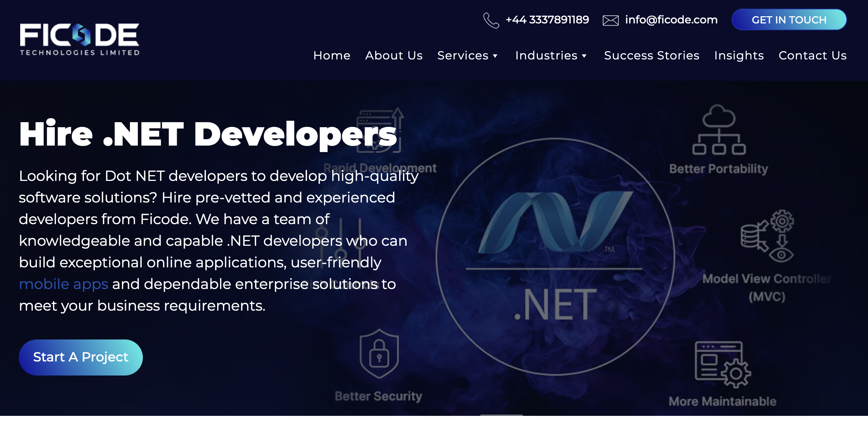This screenshot has width=868, height=431.
Task: Click the Better Portability cloud network icon
Action: click(x=719, y=130)
